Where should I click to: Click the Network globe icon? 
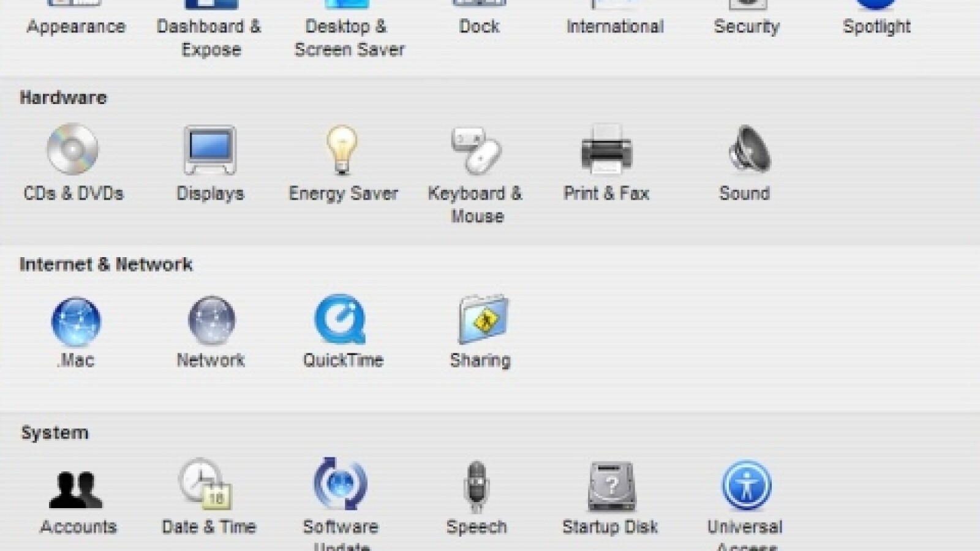pyautogui.click(x=211, y=320)
